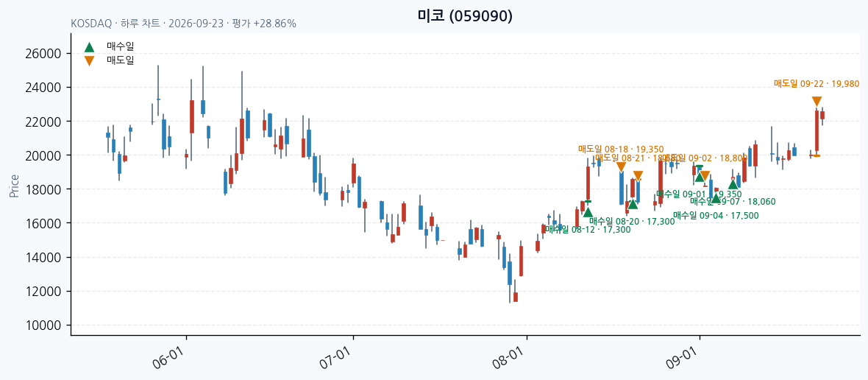868x380 pixels.
Task: Click the label 매수일 08-12 · 17,300
Action: [588, 229]
